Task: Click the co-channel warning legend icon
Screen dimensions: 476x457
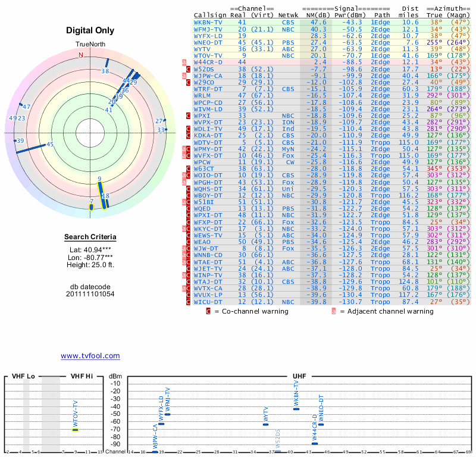Action: 208,311
